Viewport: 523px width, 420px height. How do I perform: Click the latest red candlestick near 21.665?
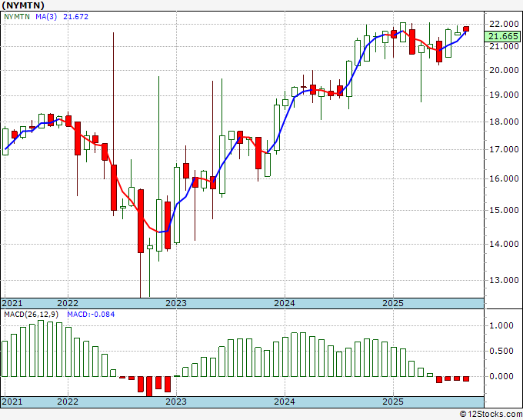[466, 29]
